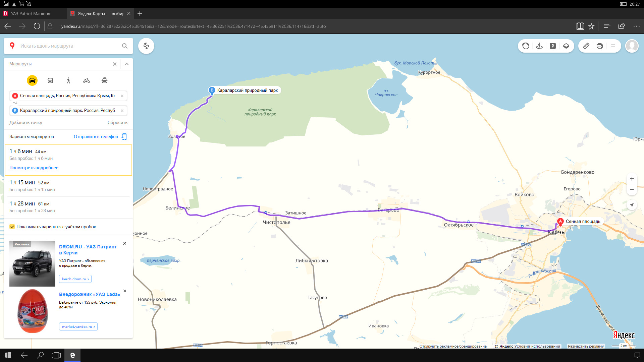Click Добавить точку link

point(26,123)
